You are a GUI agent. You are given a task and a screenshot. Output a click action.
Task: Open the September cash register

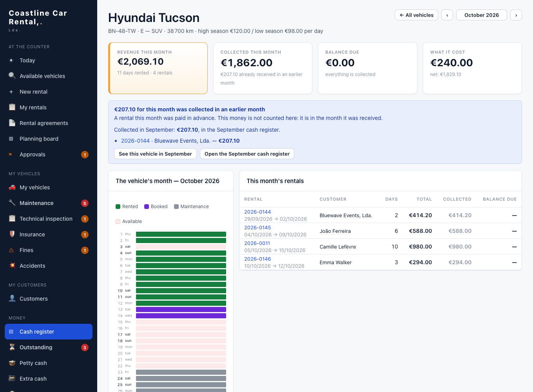point(247,154)
